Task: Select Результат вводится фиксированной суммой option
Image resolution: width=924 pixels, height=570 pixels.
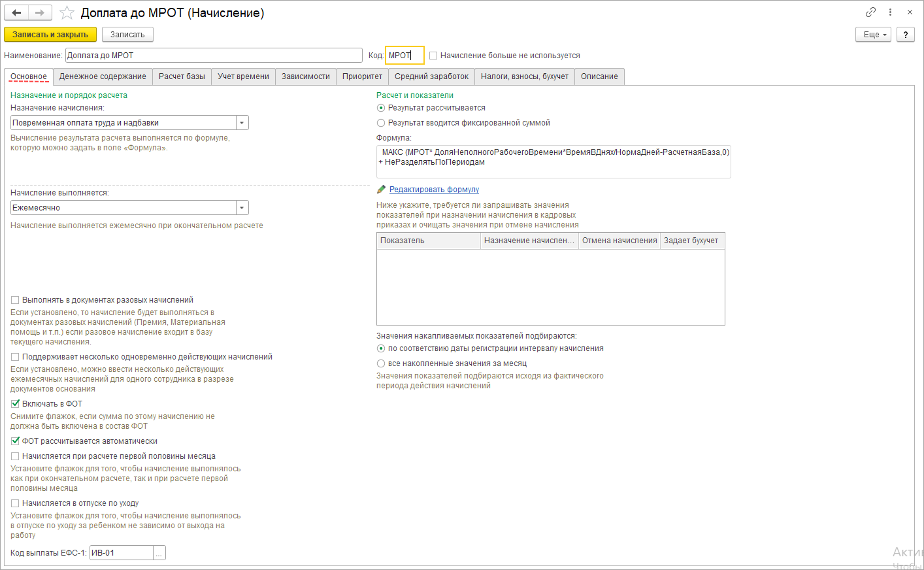Action: coord(381,123)
